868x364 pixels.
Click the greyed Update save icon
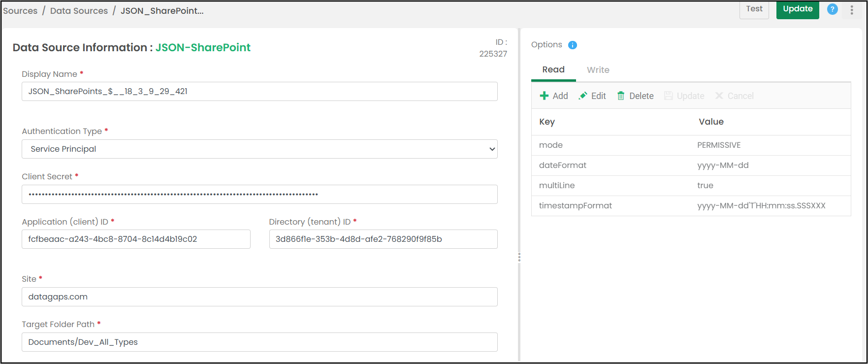click(x=668, y=96)
